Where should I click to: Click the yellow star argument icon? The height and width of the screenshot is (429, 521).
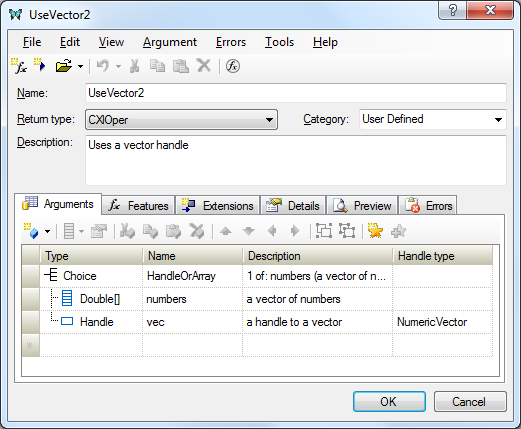(375, 231)
